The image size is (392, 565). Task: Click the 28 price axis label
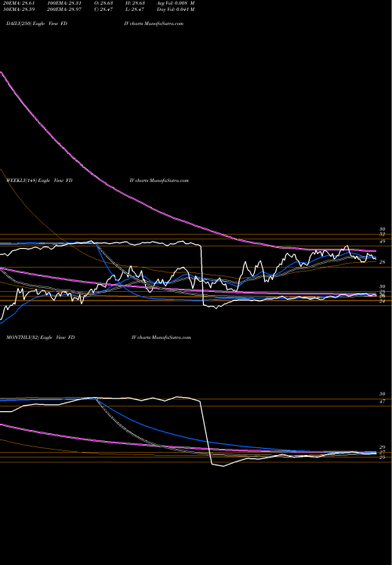(x=383, y=262)
